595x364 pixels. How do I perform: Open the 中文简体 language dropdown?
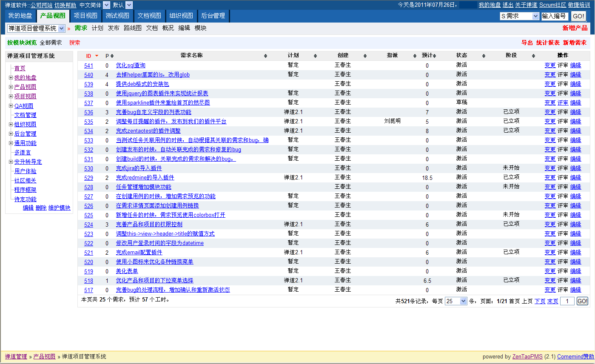pos(106,5)
